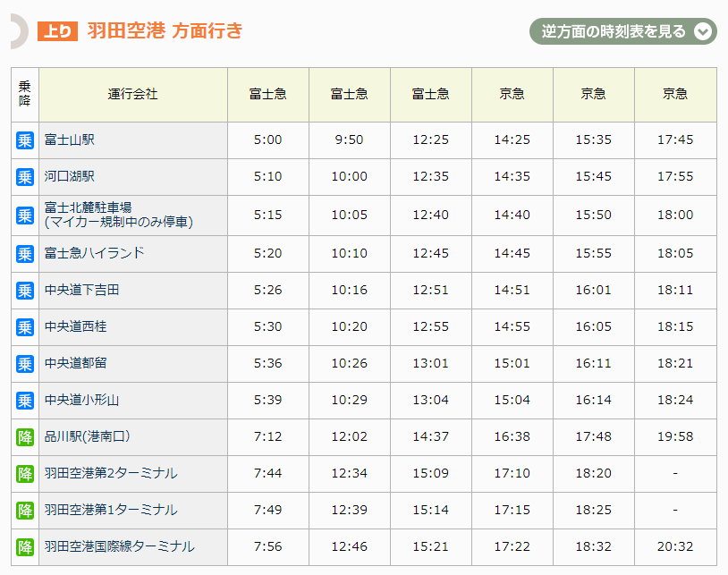The width and height of the screenshot is (728, 575).
Task: Click the 18:20 arrival at 第2ターミナル
Action: pos(594,473)
